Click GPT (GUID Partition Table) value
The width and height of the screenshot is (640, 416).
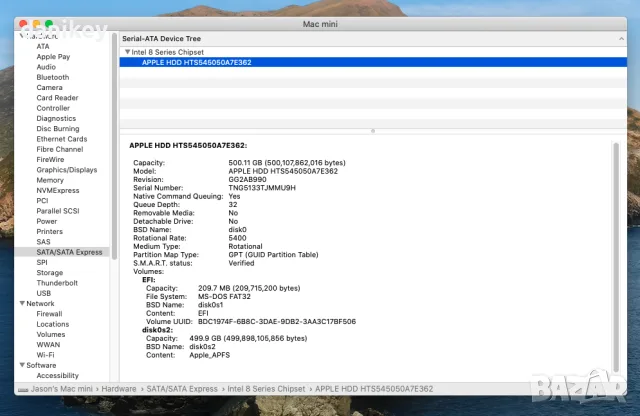(x=273, y=255)
